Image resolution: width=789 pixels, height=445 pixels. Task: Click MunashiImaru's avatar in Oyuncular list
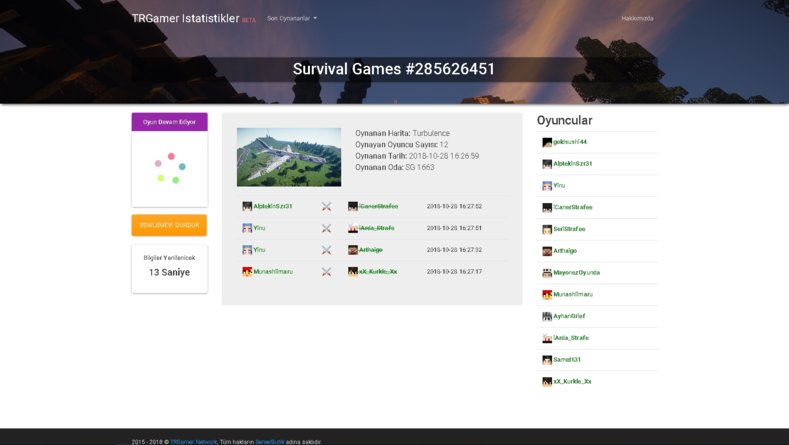tap(547, 294)
